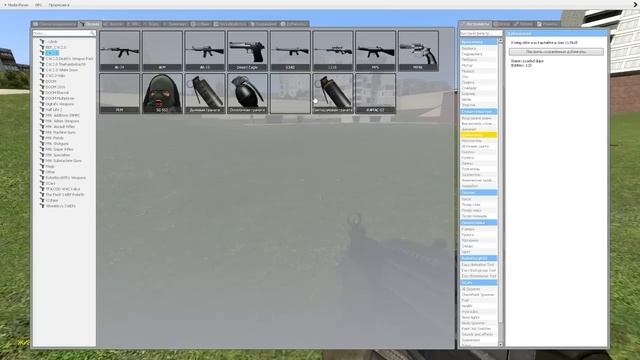Select M9K Sniper Rifles category
The height and width of the screenshot is (360, 640).
pos(59,149)
